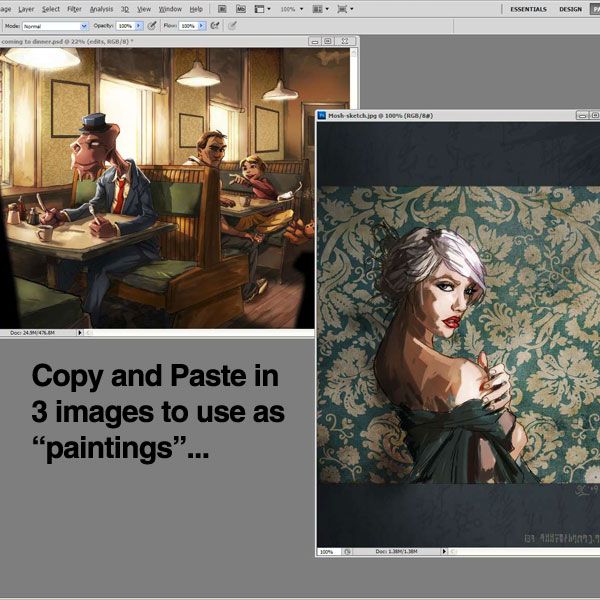
Task: Expand the Arrange Documents dropdown arrow
Action: (327, 9)
